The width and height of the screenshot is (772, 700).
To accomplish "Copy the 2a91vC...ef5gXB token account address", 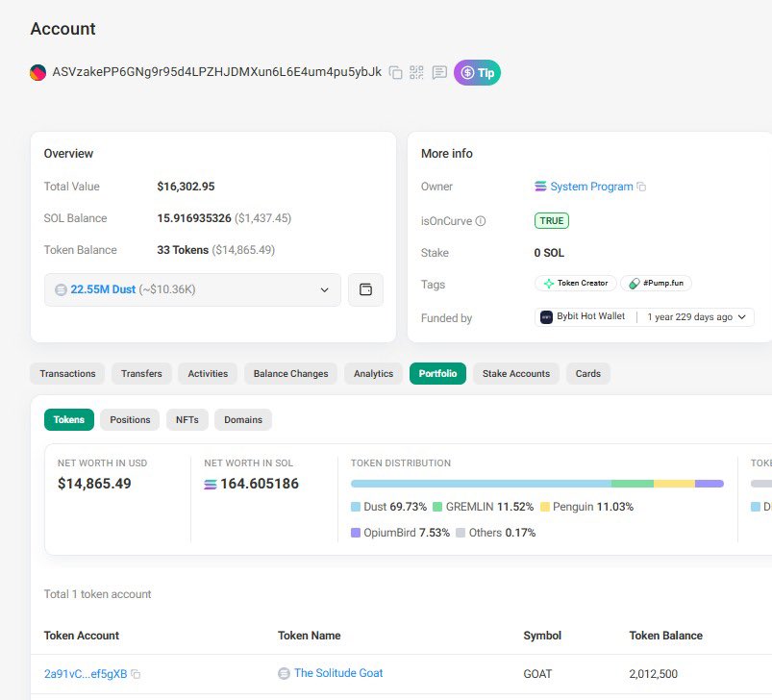I will [136, 674].
